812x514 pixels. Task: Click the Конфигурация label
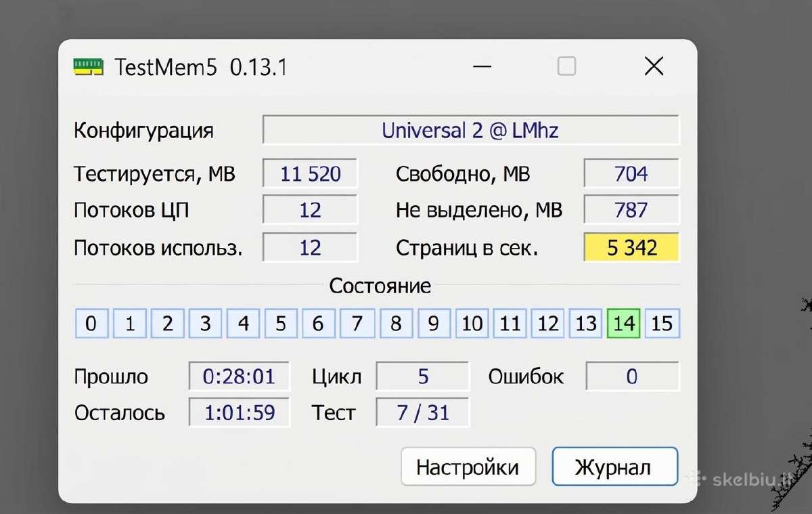(143, 130)
